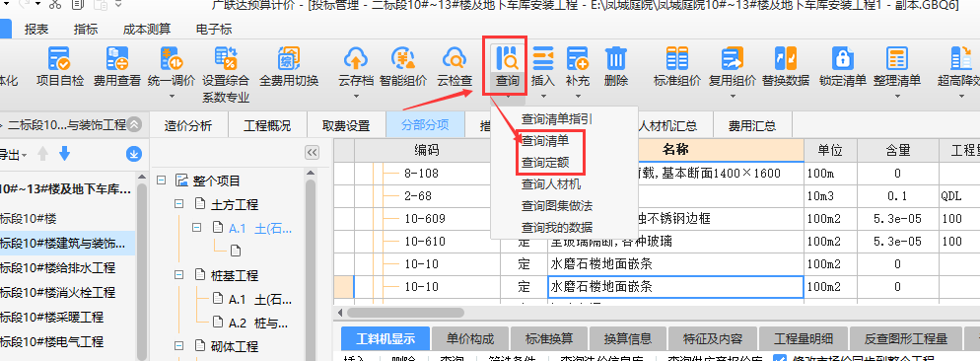The image size is (980, 361).
Task: Switch to the 造价分析 tab
Action: tap(188, 125)
